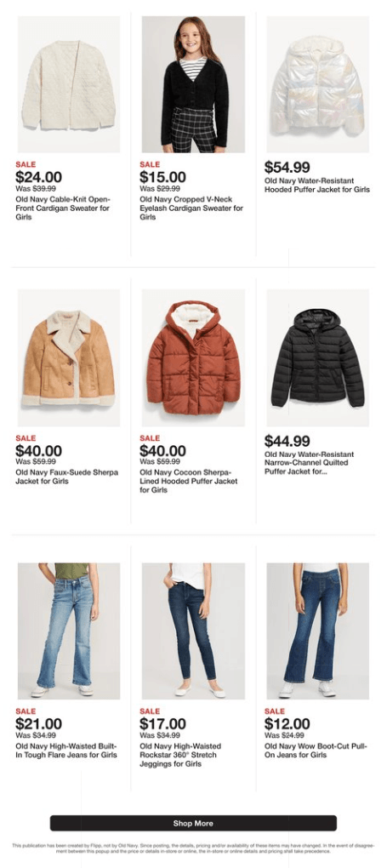Open the dark Rockstar 360° Stretch Jeggings photo

coord(193,631)
